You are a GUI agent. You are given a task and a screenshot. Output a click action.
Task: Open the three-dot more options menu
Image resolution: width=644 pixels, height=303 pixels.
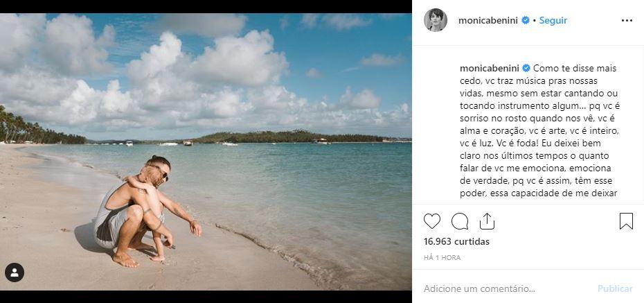627,21
